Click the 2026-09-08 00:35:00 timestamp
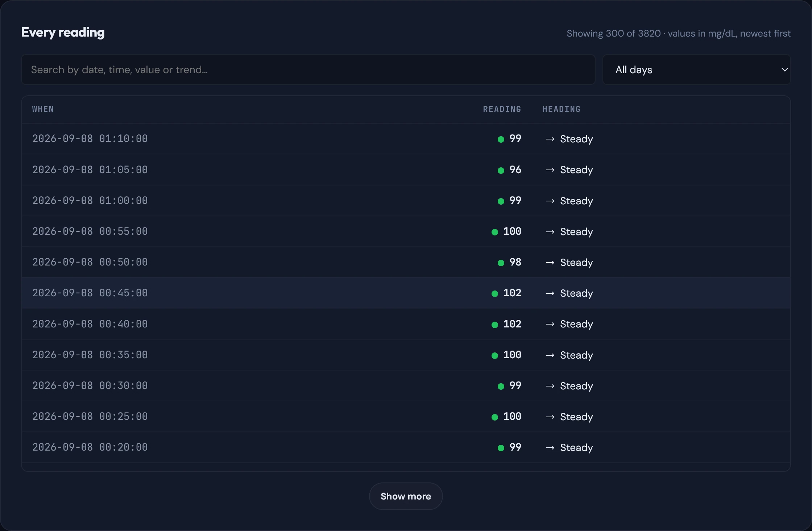Image resolution: width=812 pixels, height=531 pixels. (90, 355)
